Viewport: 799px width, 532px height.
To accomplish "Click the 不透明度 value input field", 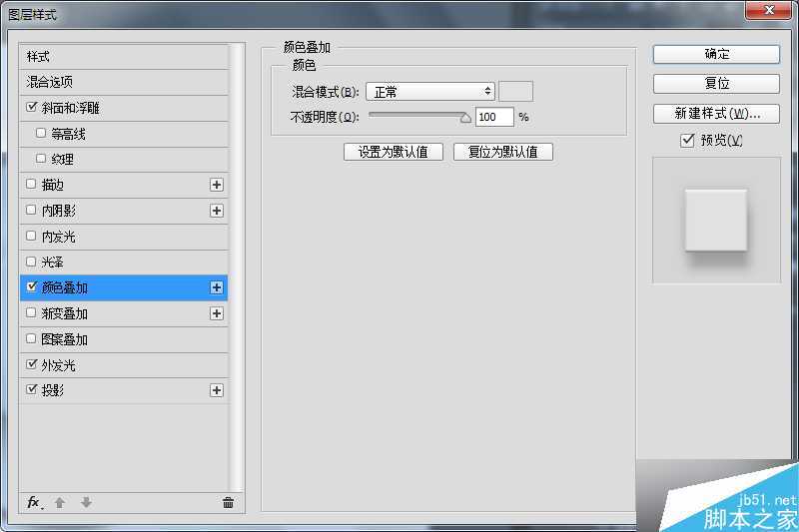I will 493,117.
